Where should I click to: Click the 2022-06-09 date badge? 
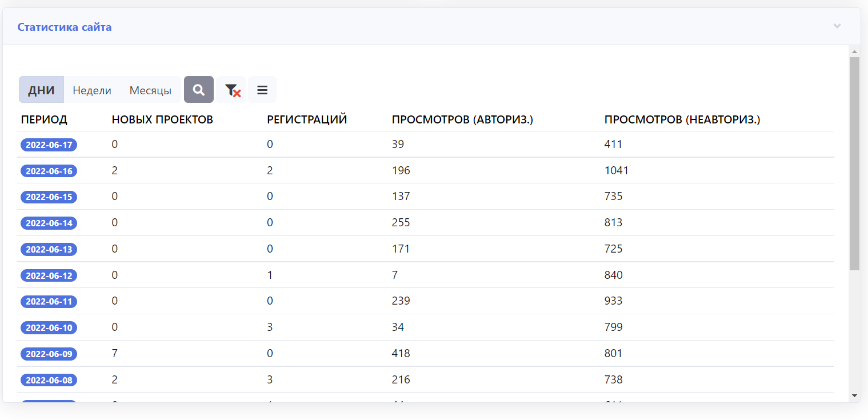(49, 354)
